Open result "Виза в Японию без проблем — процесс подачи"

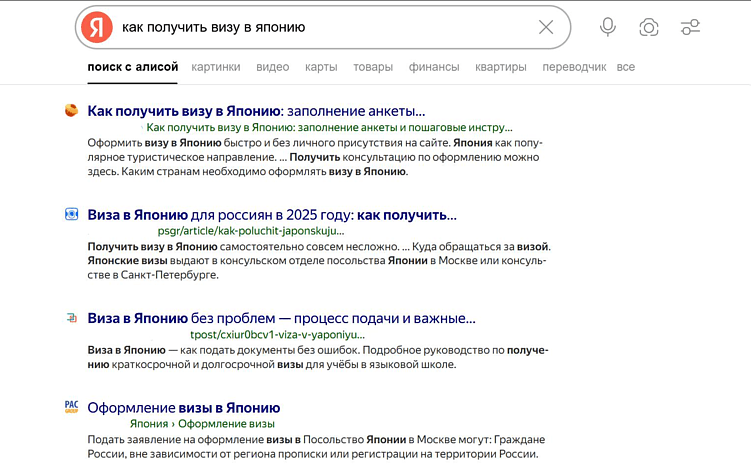[x=282, y=318]
